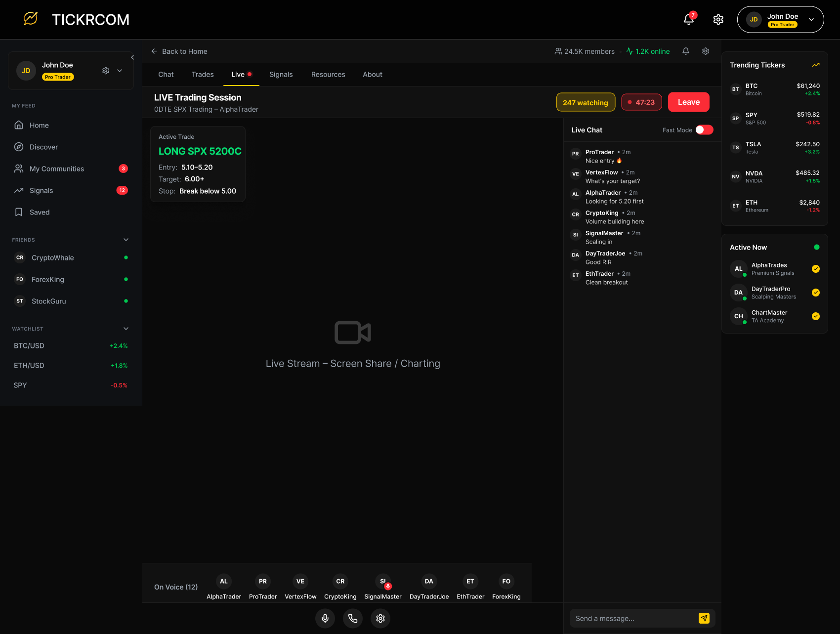Open TSLA Tesla ticker row
The image size is (840, 634).
click(x=775, y=148)
